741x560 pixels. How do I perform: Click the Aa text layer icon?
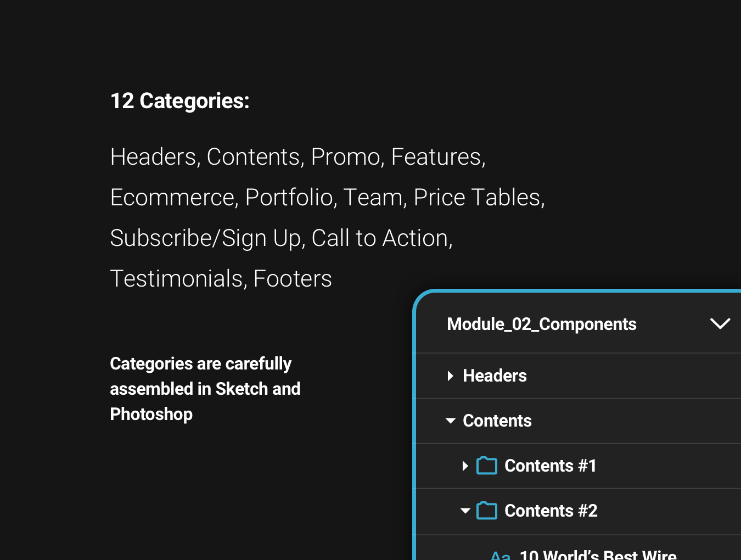[501, 555]
